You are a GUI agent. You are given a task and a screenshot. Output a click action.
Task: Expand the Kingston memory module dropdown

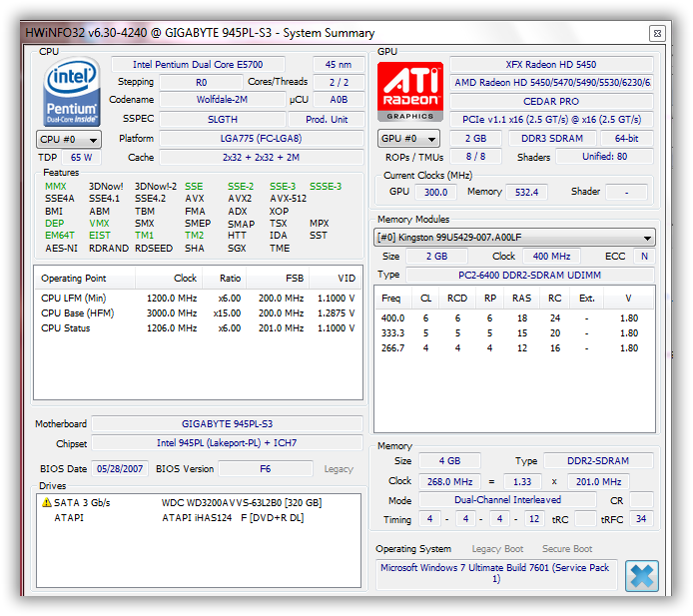(514, 238)
